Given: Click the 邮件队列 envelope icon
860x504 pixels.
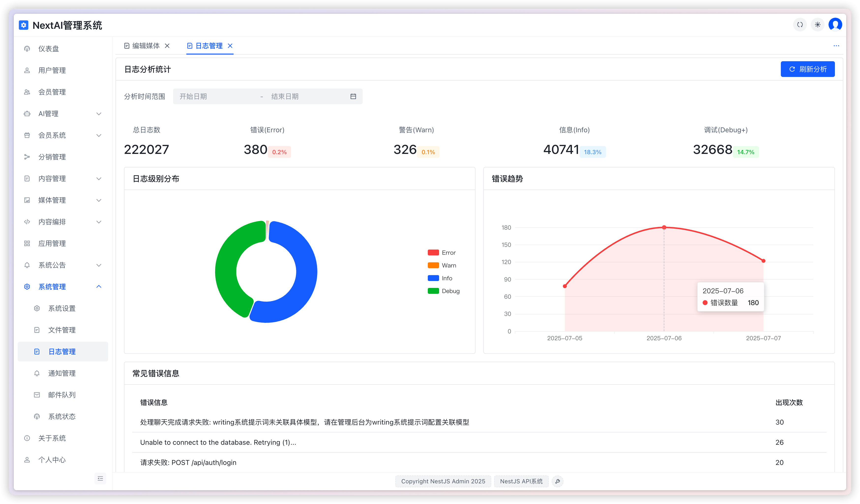Looking at the screenshot, I should 37,395.
